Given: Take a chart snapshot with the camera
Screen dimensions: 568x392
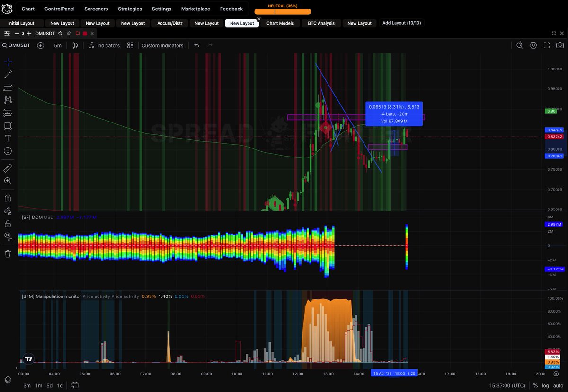Looking at the screenshot, I should click(x=560, y=45).
